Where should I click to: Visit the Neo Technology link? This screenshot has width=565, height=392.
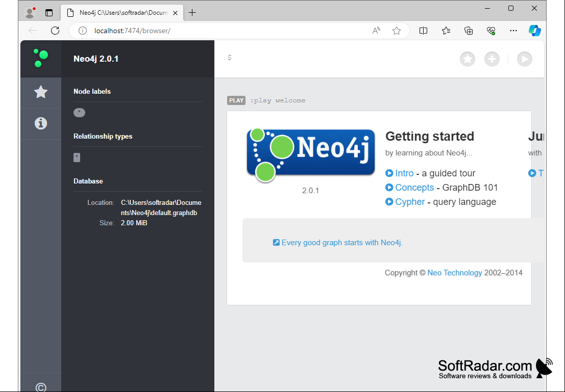pyautogui.click(x=455, y=273)
